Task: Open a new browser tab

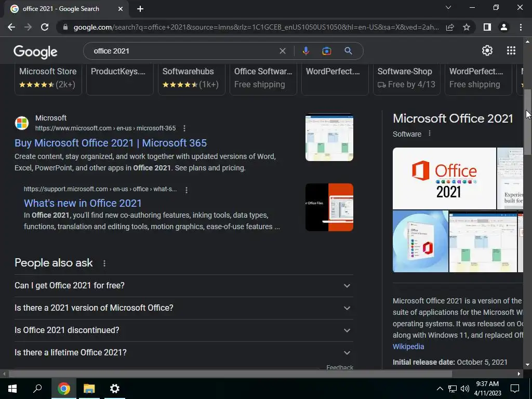Action: [x=140, y=9]
